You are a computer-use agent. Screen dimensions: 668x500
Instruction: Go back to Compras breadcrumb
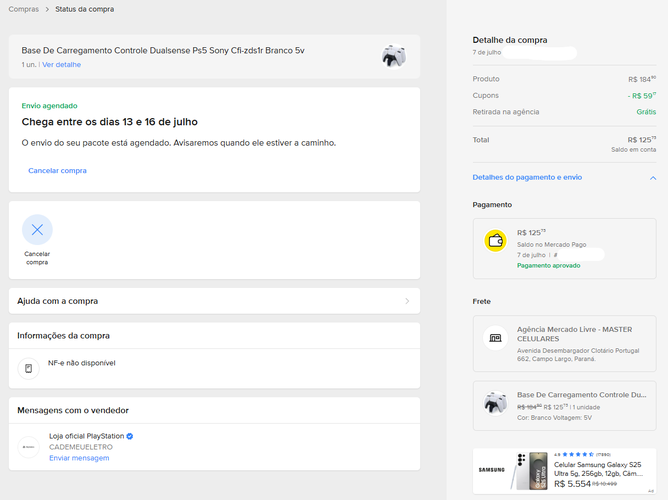click(x=23, y=9)
